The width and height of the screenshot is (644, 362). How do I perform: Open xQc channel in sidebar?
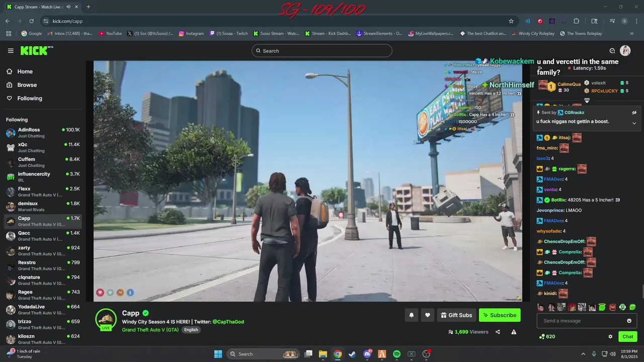coord(43,147)
